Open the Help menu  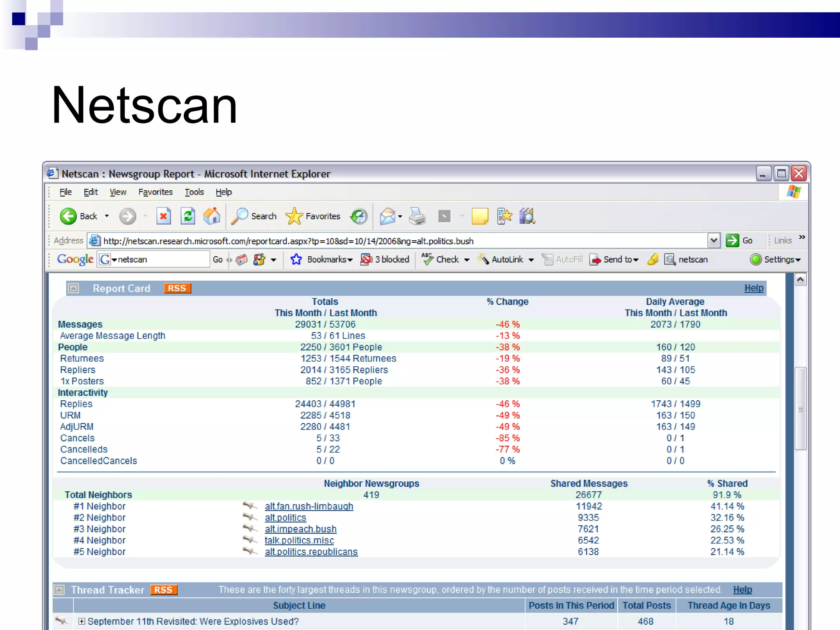224,192
